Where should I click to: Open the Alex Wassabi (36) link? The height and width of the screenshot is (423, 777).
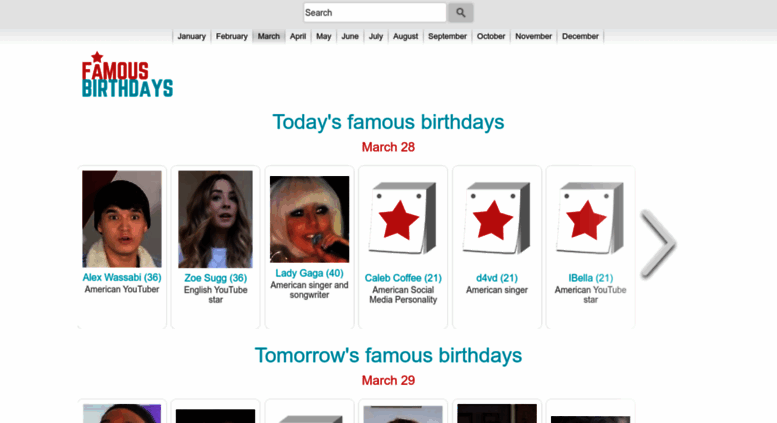[122, 277]
